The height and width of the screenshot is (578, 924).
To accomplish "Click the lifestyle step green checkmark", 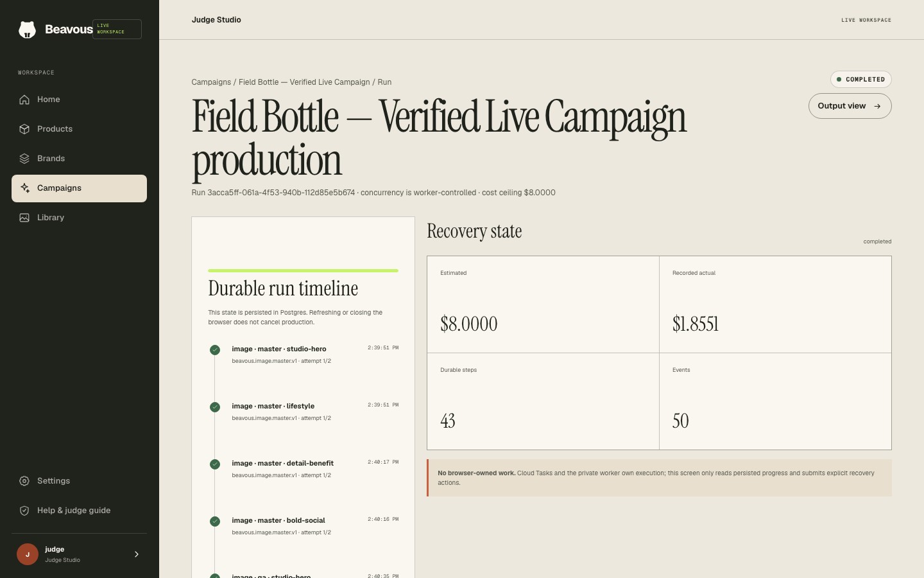I will pos(215,407).
